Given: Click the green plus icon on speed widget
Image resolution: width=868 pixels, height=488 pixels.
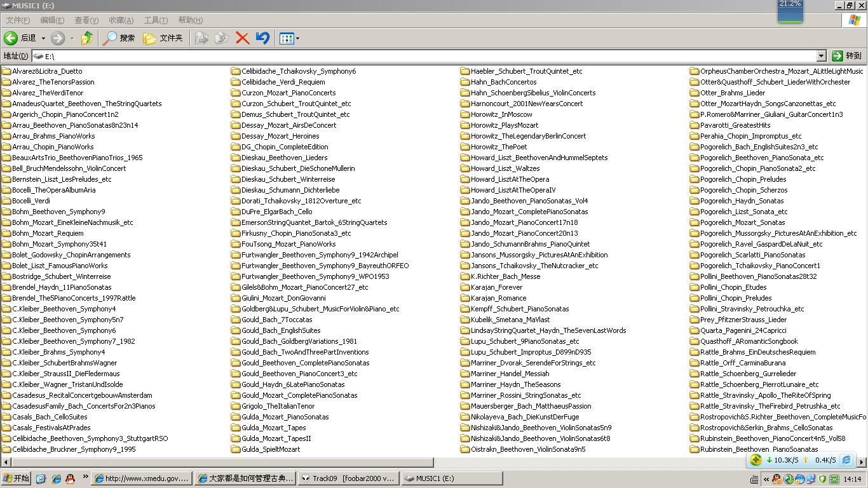Looking at the screenshot, I should click(x=756, y=459).
